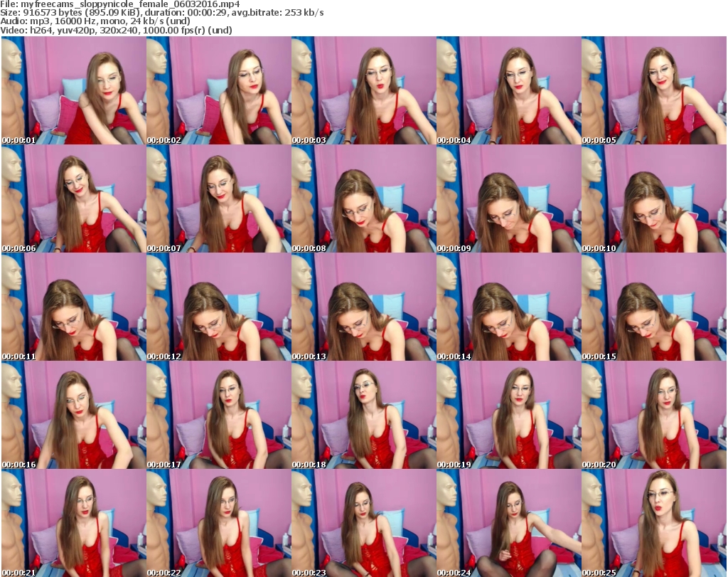Image resolution: width=728 pixels, height=577 pixels.
Task: Select the thumbnail frame stamped 00:00:15
Action: coord(654,307)
